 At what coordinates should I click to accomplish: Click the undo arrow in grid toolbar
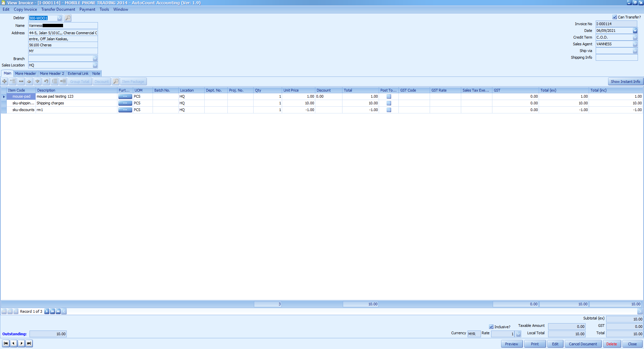46,81
